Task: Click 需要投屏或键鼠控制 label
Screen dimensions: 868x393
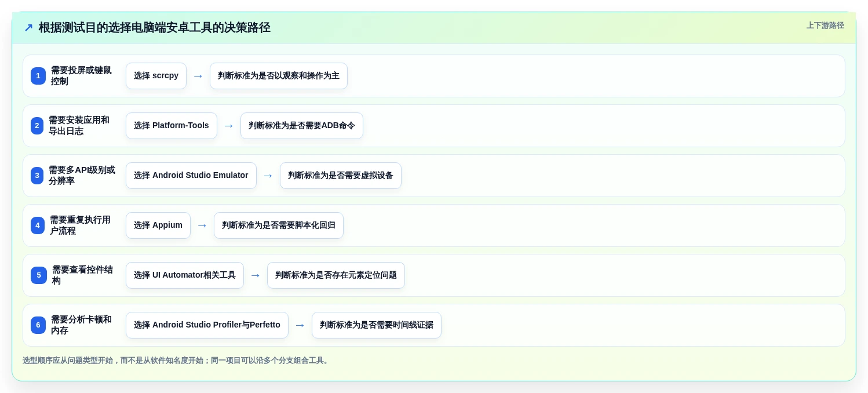Action: (82, 76)
